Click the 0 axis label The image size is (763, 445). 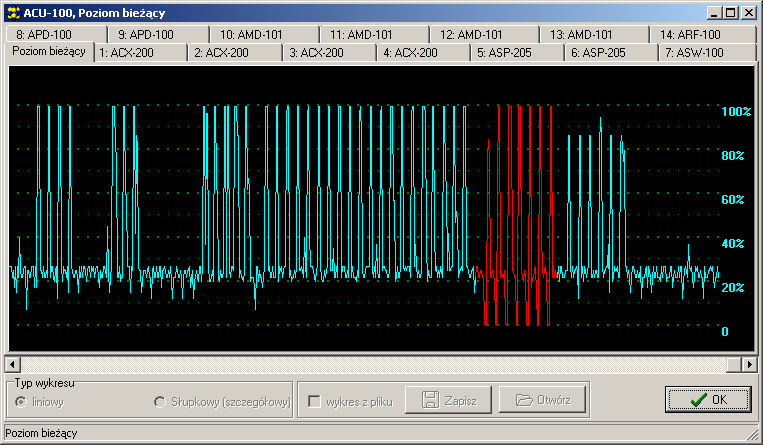click(725, 332)
